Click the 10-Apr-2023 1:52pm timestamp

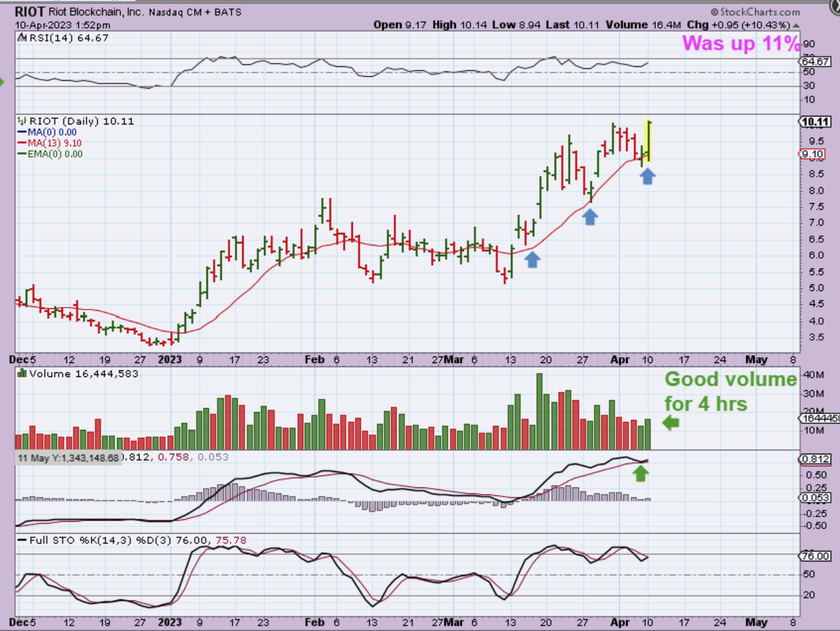point(63,25)
